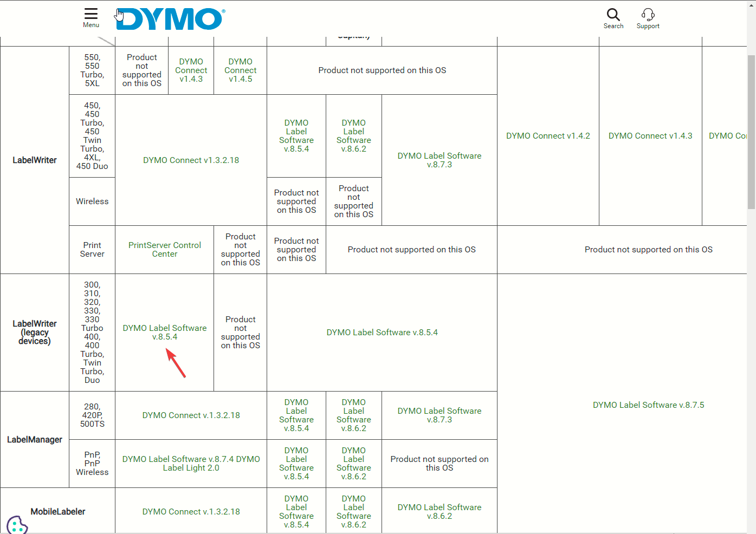The height and width of the screenshot is (534, 756).
Task: Open wide DYMO Label Software v.8.5.4 legacy link
Action: [382, 333]
